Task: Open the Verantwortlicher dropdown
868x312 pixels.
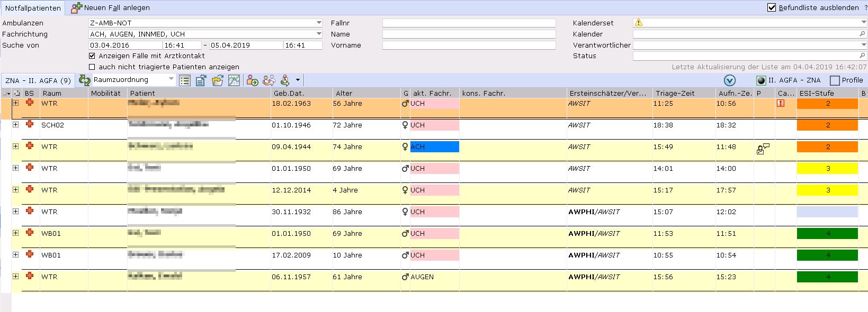Action: click(864, 45)
